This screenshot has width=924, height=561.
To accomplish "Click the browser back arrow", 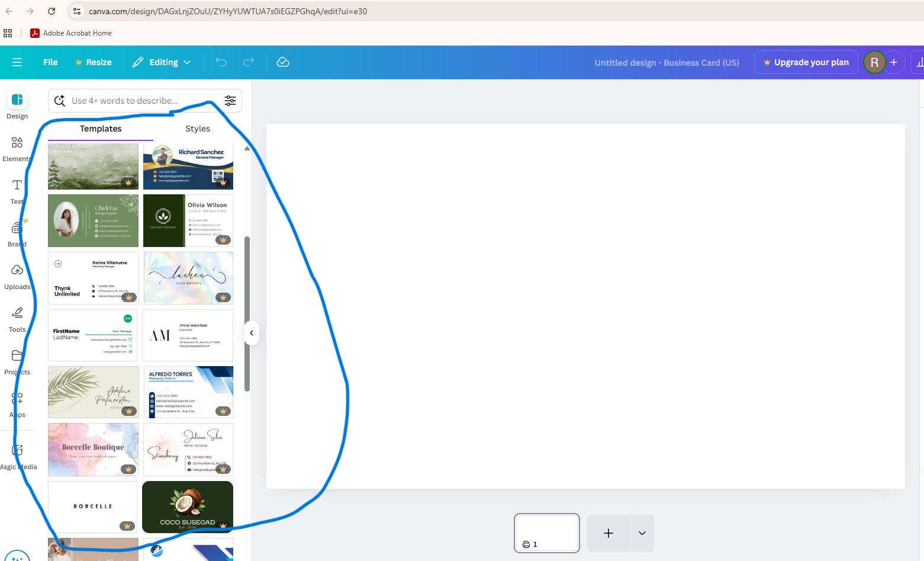I will (x=9, y=11).
